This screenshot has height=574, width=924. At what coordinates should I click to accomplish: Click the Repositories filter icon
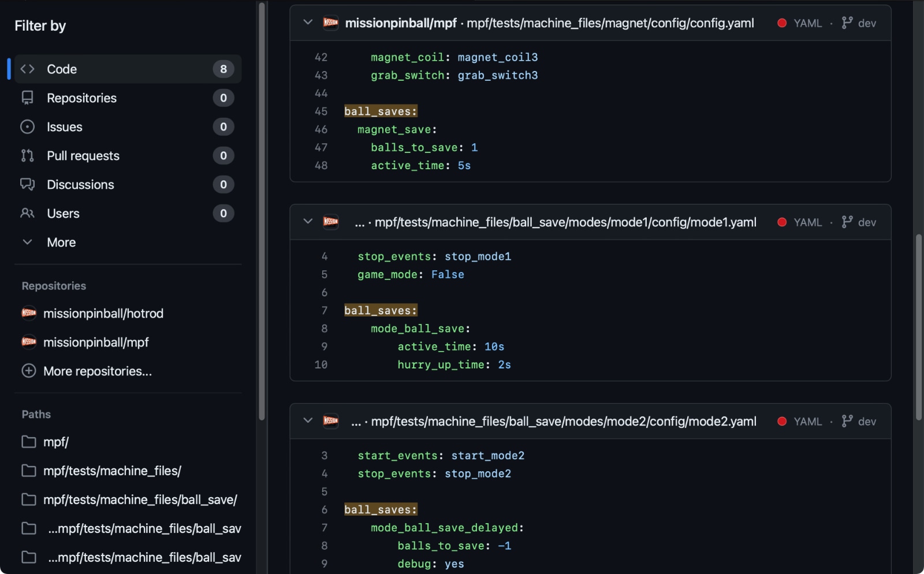pyautogui.click(x=27, y=98)
